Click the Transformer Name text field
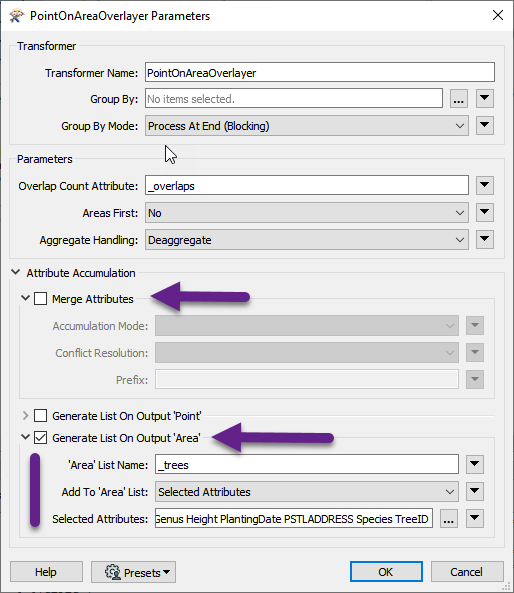The image size is (514, 593). [320, 72]
